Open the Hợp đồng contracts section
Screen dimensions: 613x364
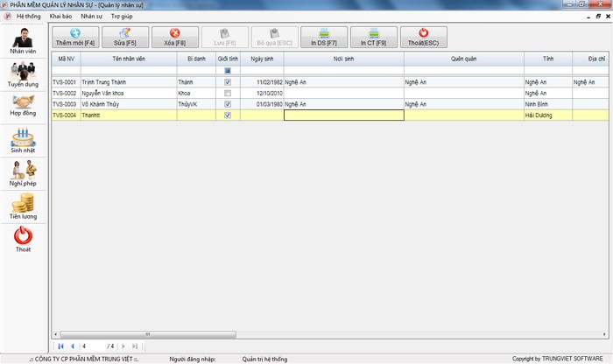24,108
